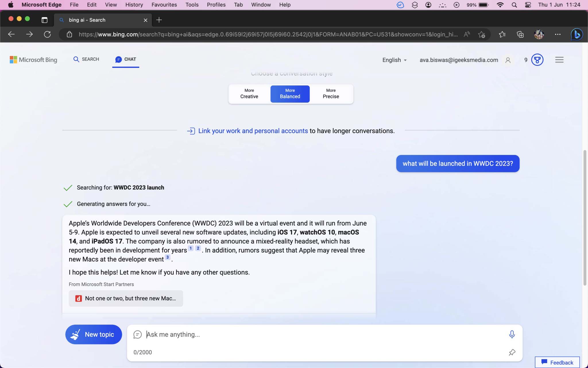Click the Microsoft Rewards trophy icon
Viewport: 588px width, 368px height.
point(537,60)
